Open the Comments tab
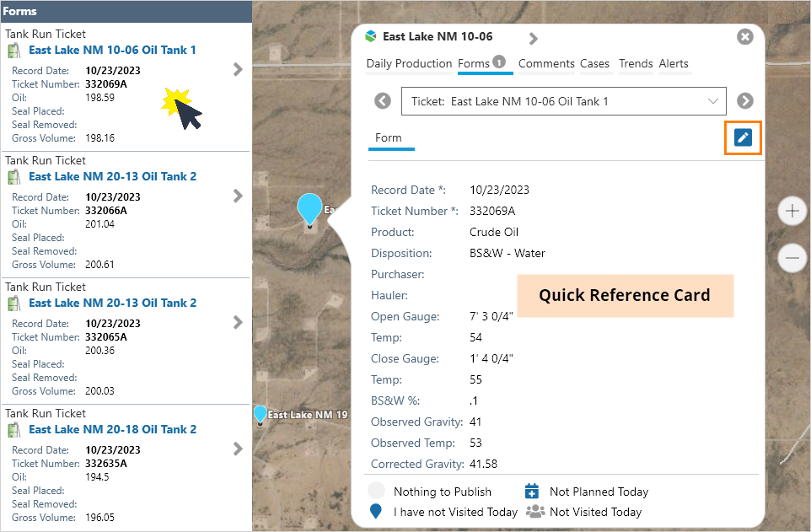 (546, 64)
